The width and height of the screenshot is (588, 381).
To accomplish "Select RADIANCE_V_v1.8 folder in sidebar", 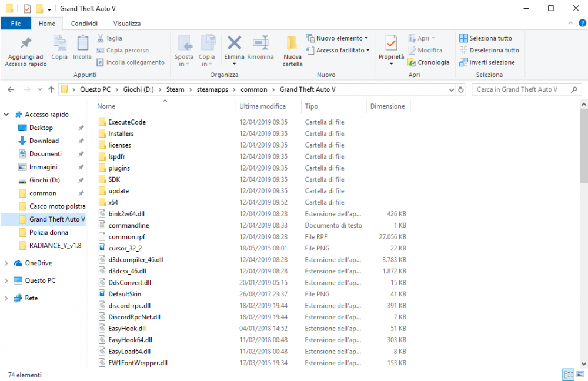I will coord(55,246).
